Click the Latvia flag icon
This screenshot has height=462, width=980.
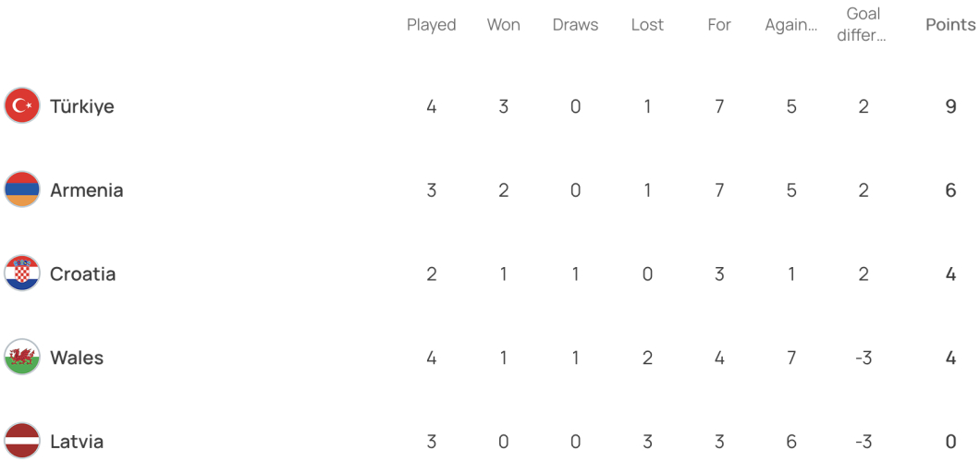22,441
